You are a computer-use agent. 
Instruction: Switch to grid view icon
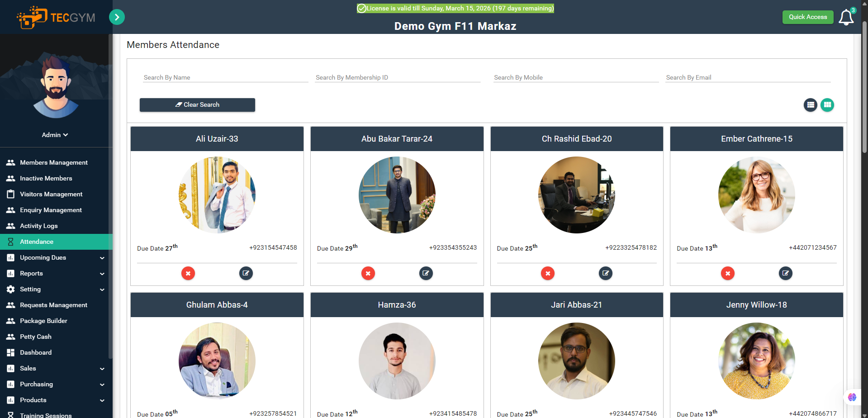coord(827,105)
